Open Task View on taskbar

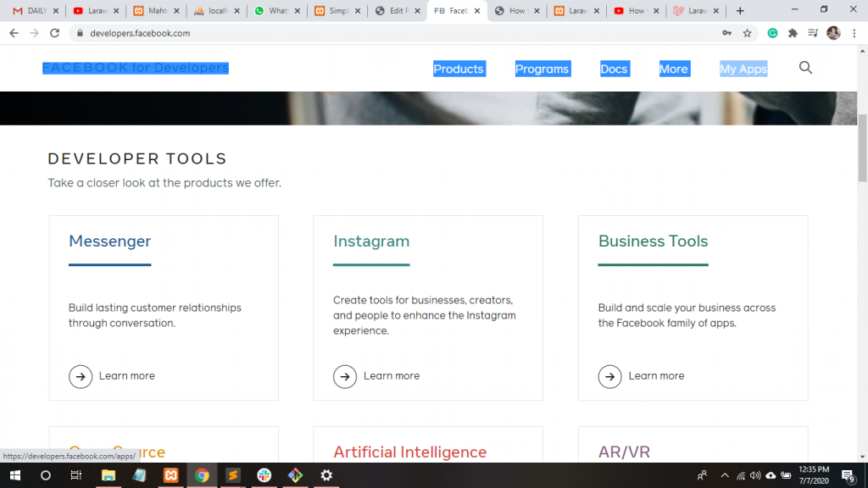click(75, 475)
